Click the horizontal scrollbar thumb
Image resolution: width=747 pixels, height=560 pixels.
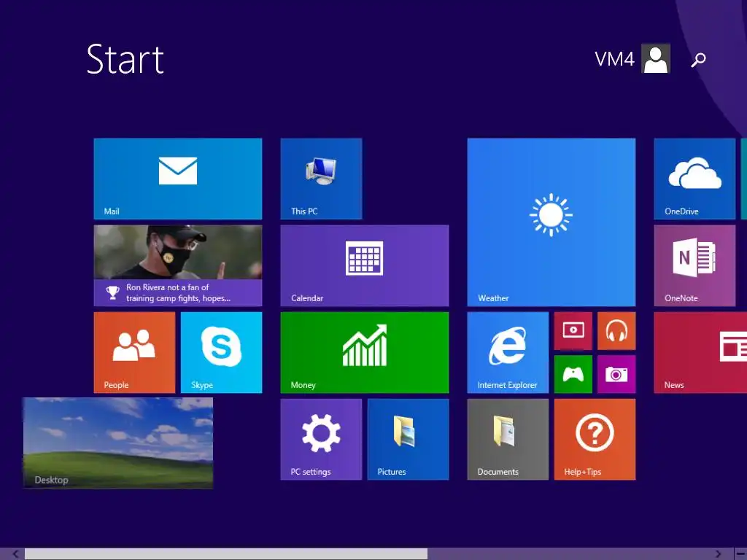point(226,554)
